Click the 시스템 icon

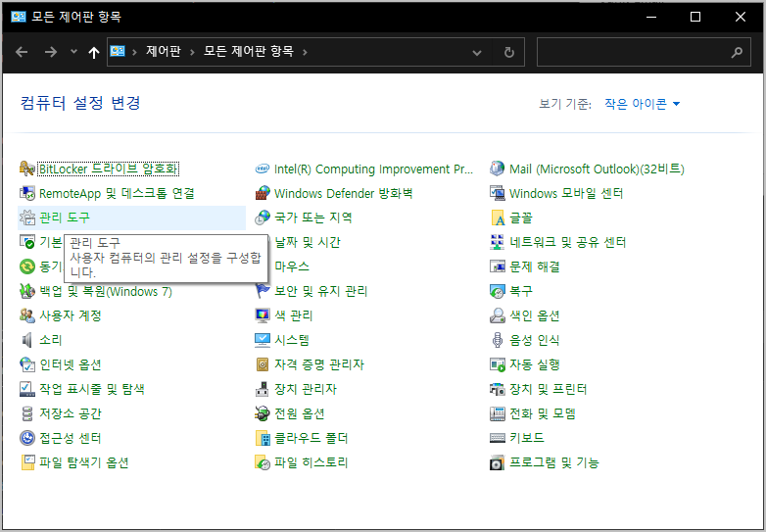(263, 340)
